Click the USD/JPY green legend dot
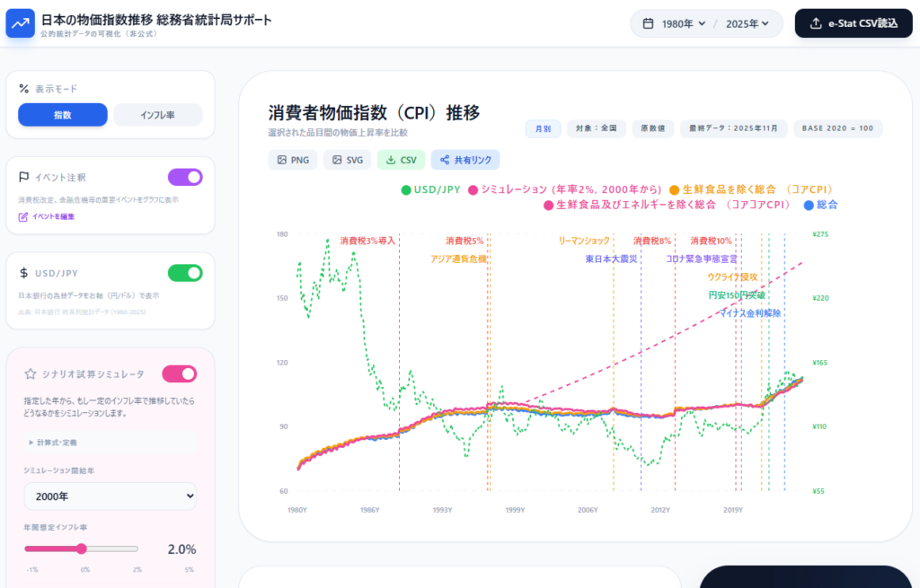 pos(406,189)
